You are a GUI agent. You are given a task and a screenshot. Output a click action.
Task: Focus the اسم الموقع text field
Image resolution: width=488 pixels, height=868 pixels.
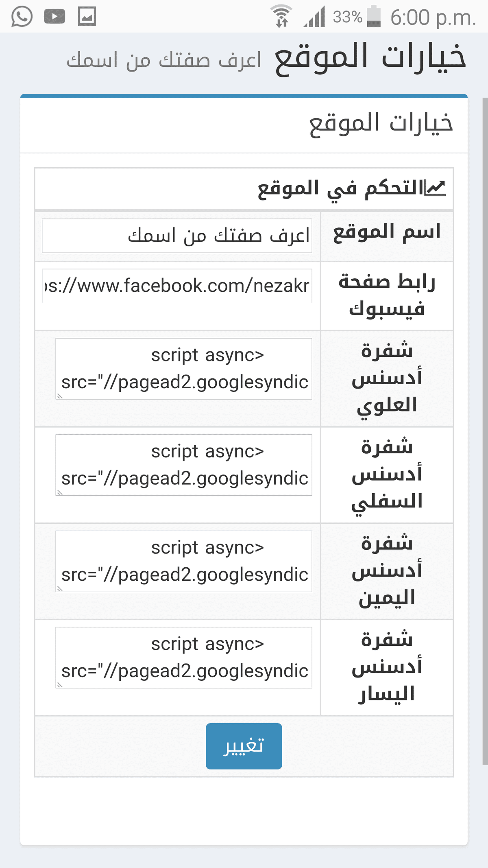[x=177, y=236]
